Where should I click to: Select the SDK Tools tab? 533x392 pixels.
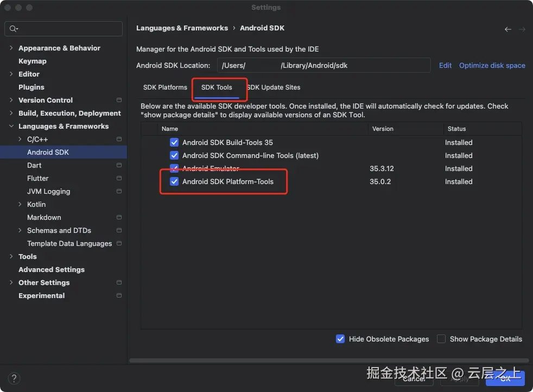pyautogui.click(x=217, y=87)
